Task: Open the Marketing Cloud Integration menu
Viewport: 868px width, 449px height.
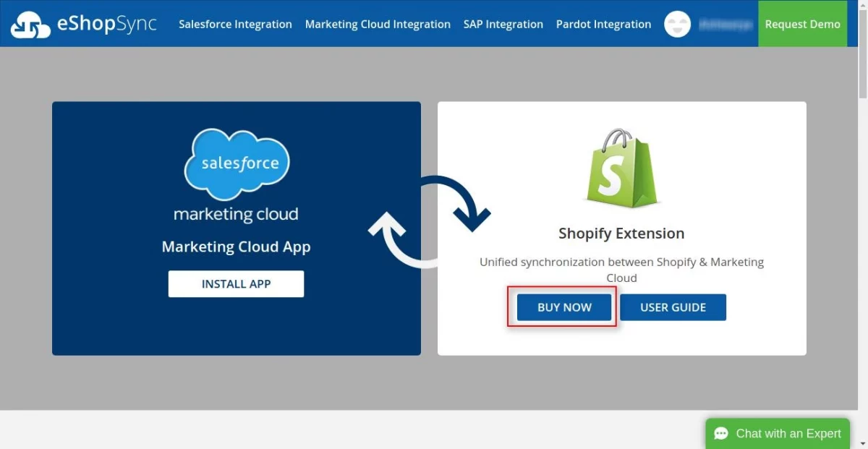Action: [378, 24]
